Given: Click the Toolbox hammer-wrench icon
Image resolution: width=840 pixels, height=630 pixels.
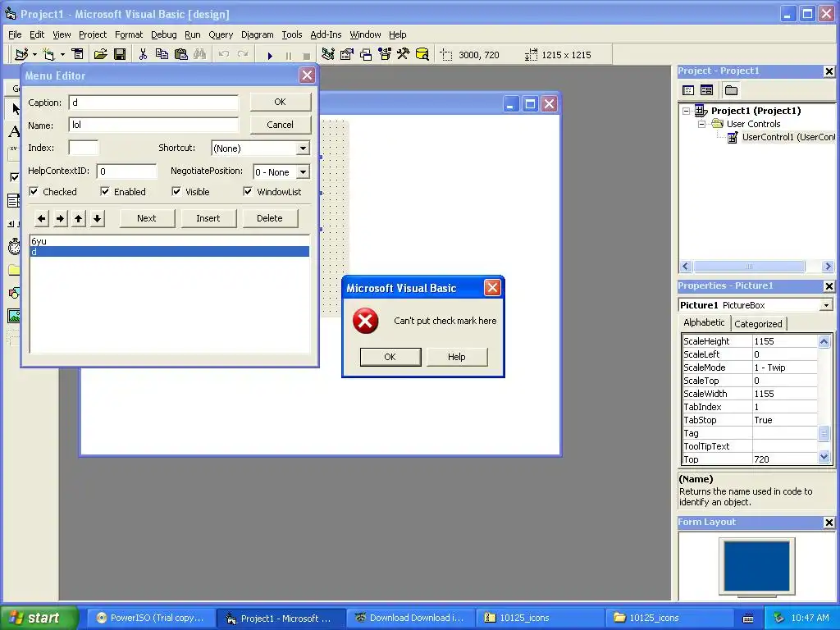Looking at the screenshot, I should [403, 55].
